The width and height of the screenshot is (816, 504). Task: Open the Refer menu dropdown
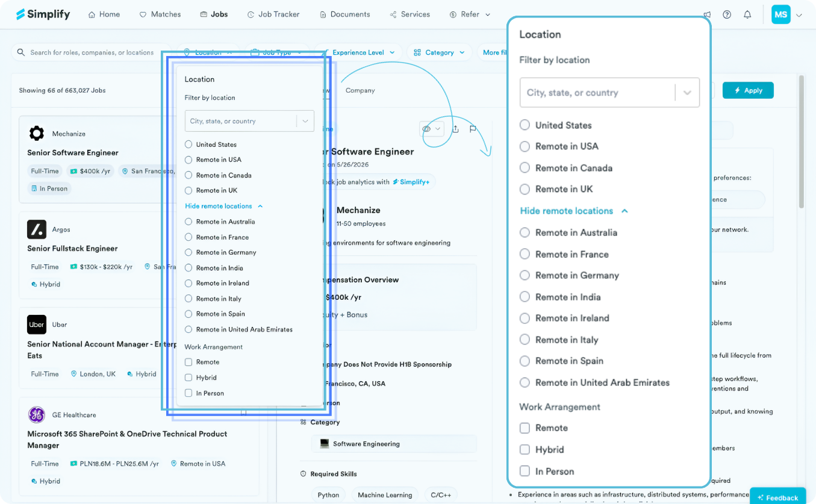(470, 14)
